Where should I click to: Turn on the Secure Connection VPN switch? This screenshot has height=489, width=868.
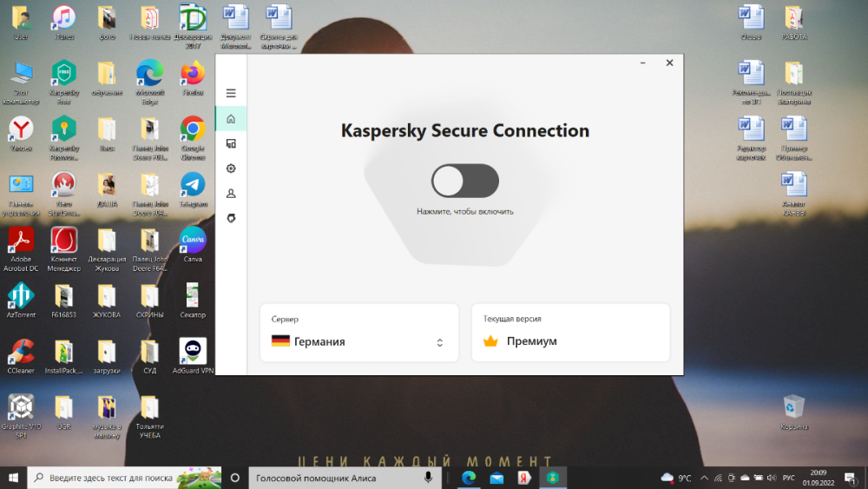click(465, 181)
